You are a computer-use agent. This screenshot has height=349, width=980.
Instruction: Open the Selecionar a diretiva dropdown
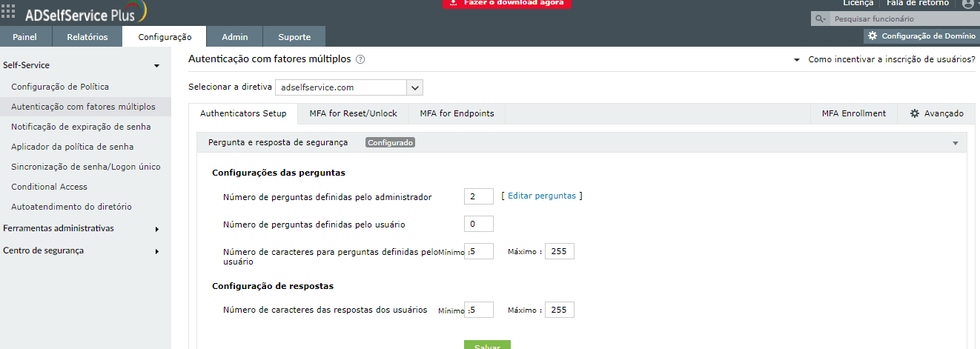click(414, 87)
